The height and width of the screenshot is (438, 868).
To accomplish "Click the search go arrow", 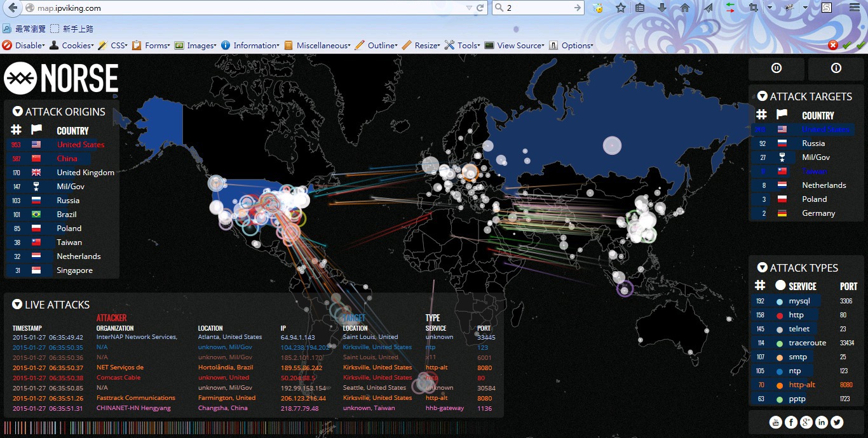I will [x=578, y=8].
